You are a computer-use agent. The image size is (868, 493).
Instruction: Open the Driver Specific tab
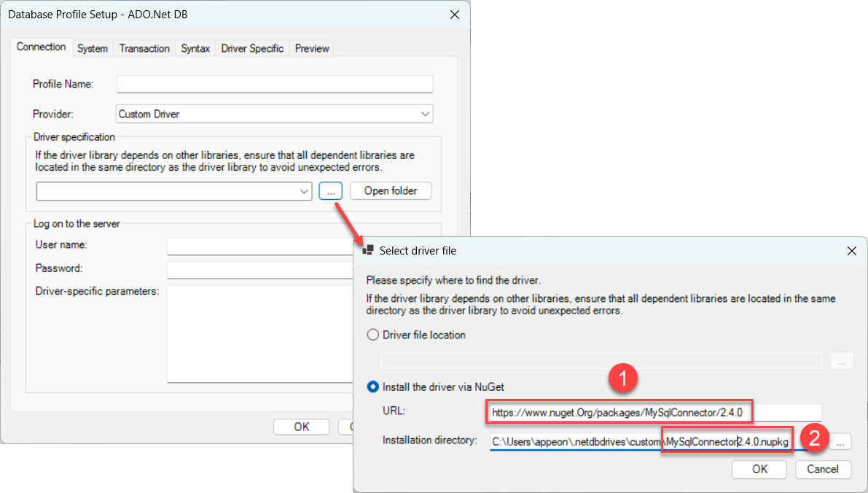coord(252,48)
